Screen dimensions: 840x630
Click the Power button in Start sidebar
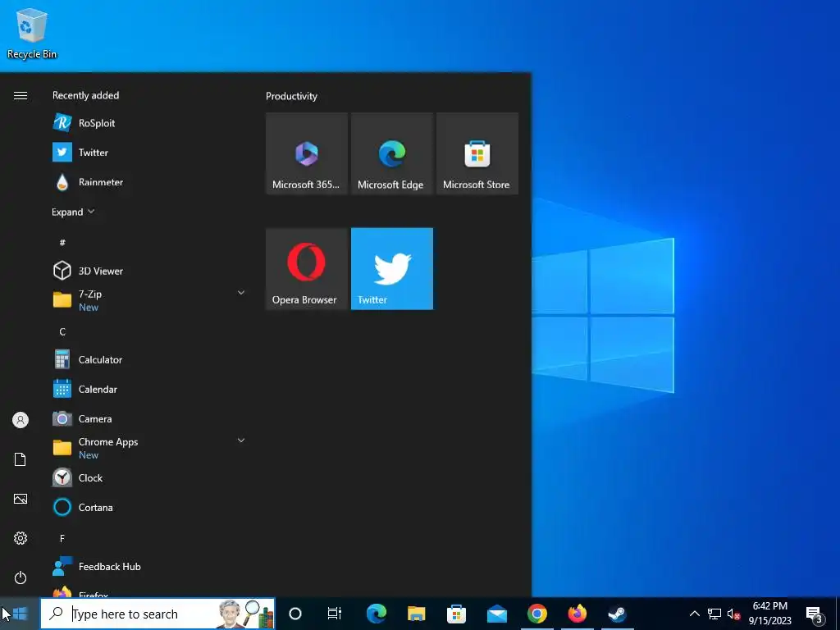click(21, 577)
